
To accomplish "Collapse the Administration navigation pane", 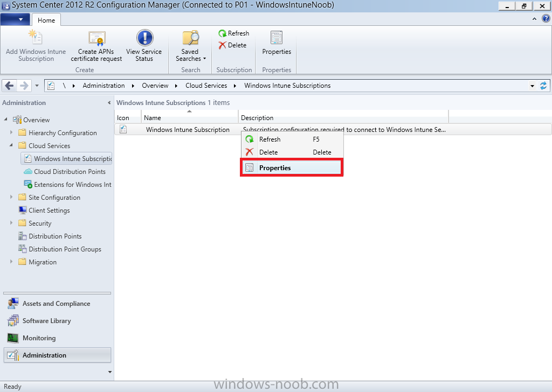I will pyautogui.click(x=109, y=103).
